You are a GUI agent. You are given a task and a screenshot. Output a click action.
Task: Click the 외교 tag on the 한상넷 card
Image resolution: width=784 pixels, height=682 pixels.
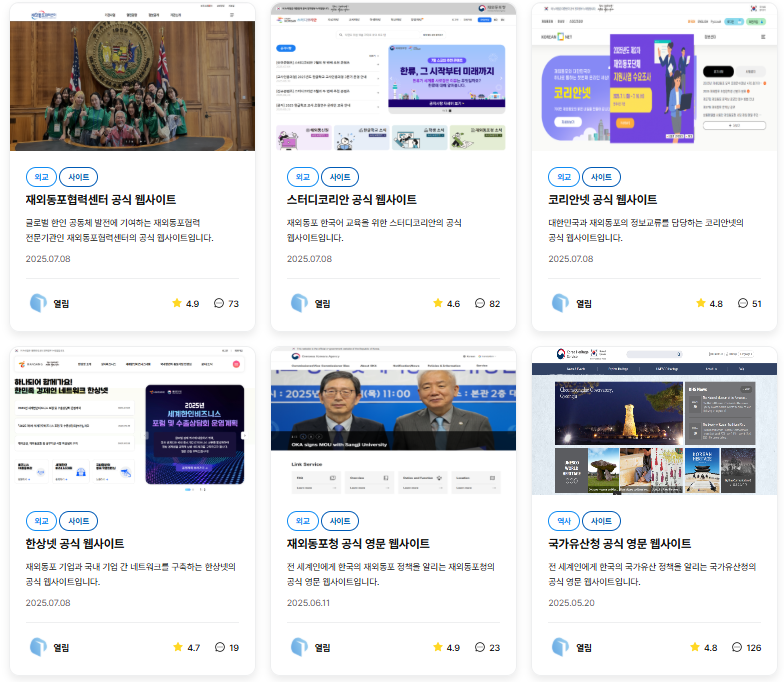pos(41,521)
